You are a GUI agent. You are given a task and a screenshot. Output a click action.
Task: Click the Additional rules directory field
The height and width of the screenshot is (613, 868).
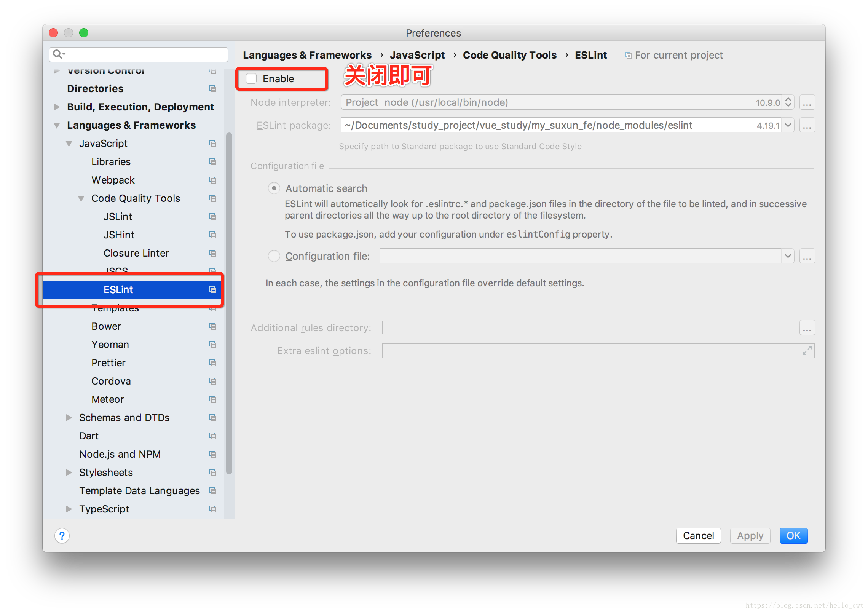pos(588,327)
